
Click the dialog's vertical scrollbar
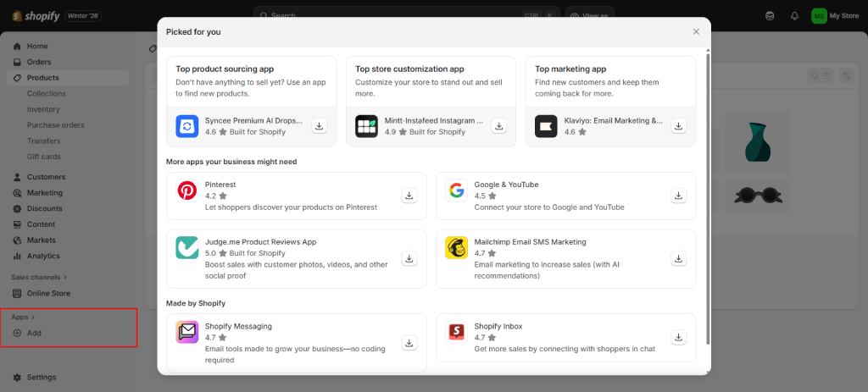[708, 199]
